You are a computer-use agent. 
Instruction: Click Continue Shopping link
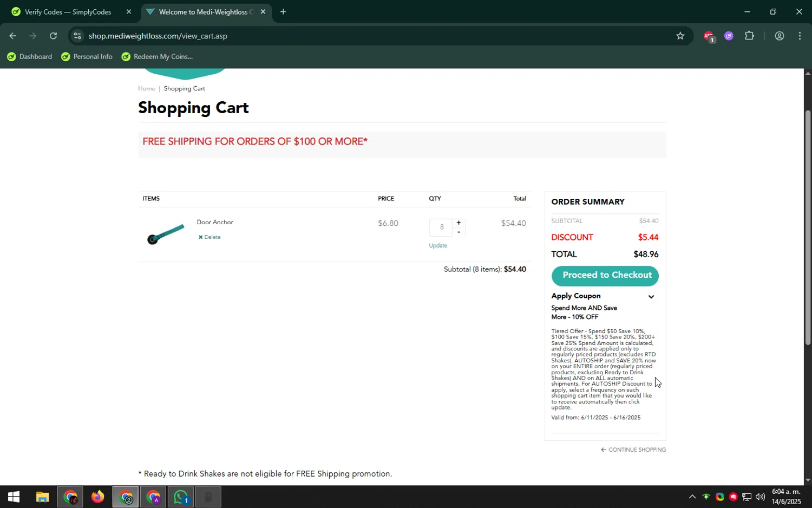[x=633, y=450]
